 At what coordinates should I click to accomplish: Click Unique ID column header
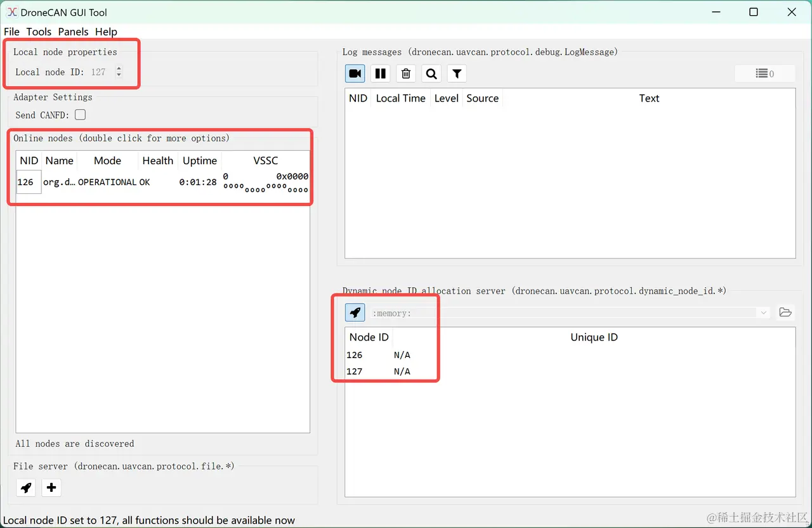click(594, 337)
